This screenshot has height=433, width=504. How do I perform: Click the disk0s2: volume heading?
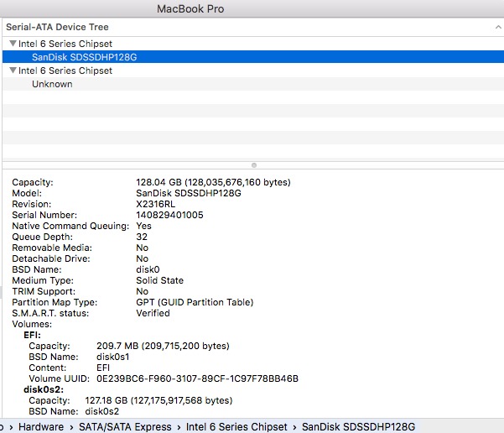(44, 389)
